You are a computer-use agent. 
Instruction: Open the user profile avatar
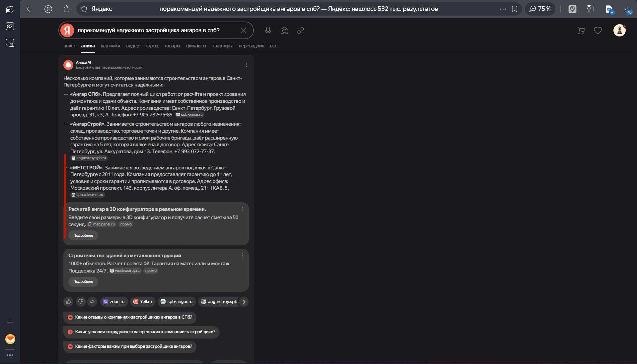tap(619, 30)
